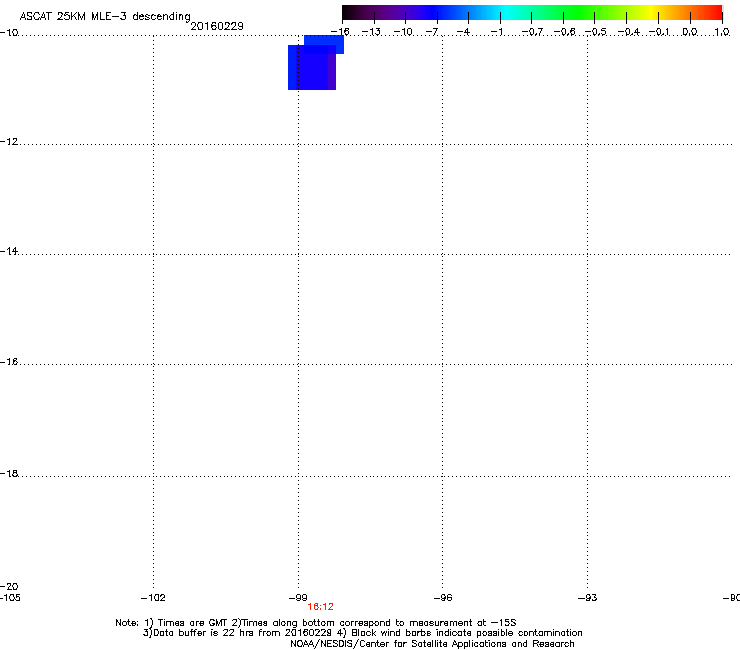
Task: Click the rainbow color scale bar
Action: pyautogui.click(x=532, y=13)
